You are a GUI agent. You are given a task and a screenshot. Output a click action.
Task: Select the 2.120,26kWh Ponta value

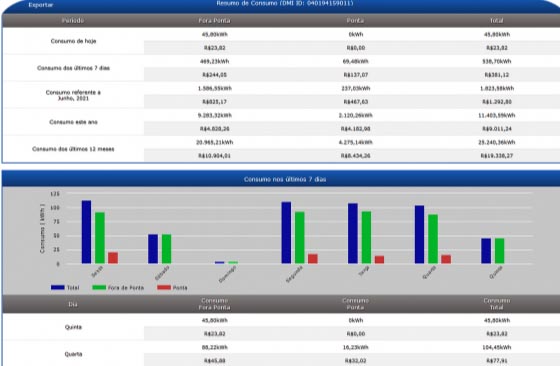point(356,115)
